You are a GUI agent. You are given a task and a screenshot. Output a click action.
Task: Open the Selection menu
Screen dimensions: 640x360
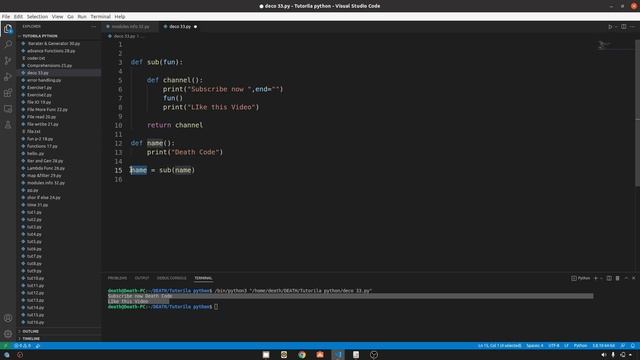pos(37,17)
